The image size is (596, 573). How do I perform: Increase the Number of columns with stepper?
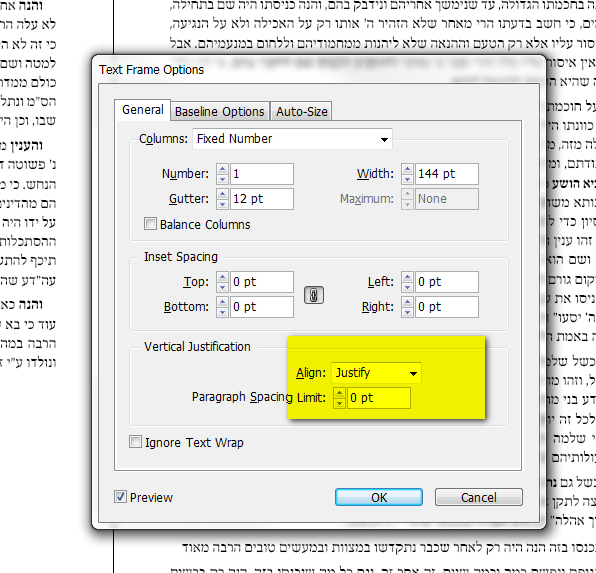[222, 169]
